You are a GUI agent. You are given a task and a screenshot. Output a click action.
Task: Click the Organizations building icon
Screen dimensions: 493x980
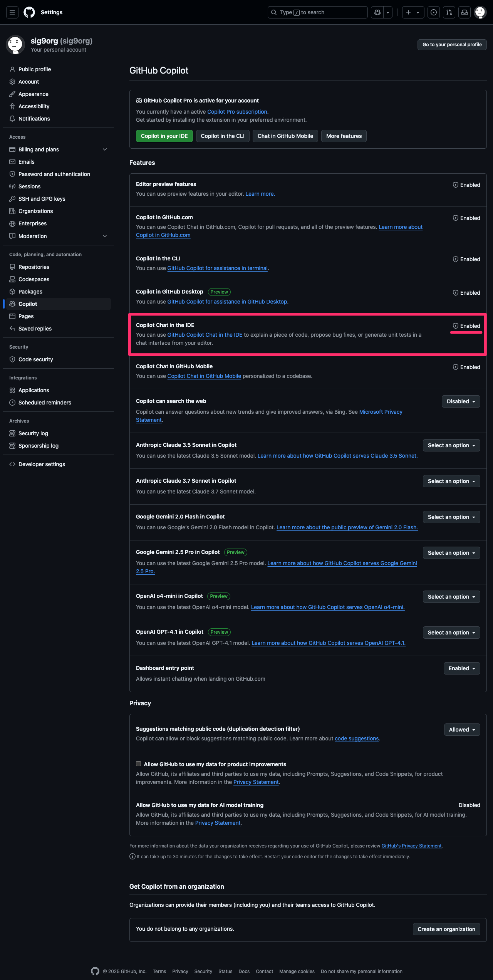click(12, 211)
